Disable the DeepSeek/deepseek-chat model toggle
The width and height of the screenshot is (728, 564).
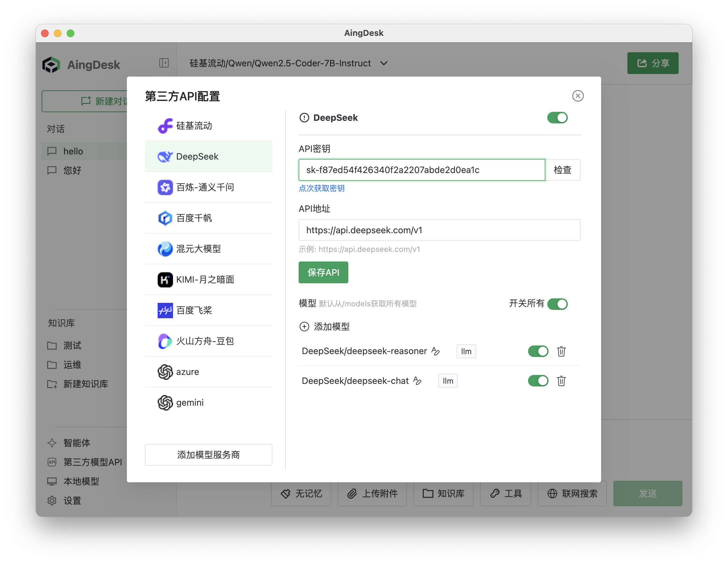[x=538, y=381]
